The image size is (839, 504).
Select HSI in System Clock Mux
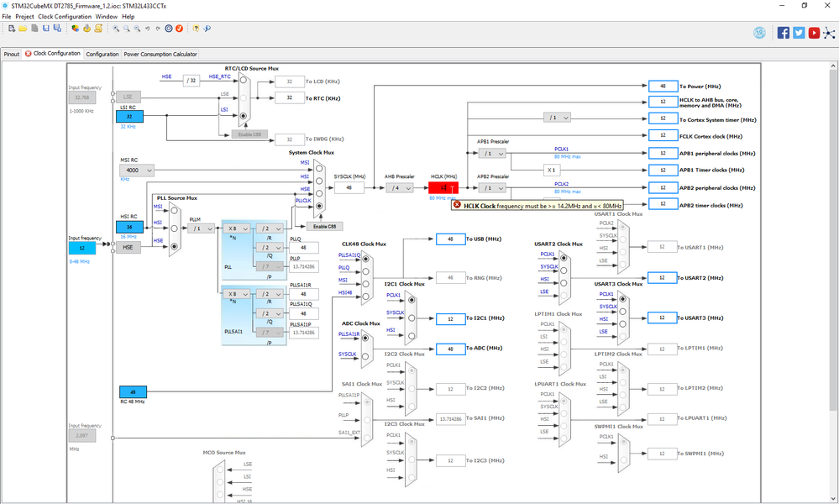coord(319,181)
